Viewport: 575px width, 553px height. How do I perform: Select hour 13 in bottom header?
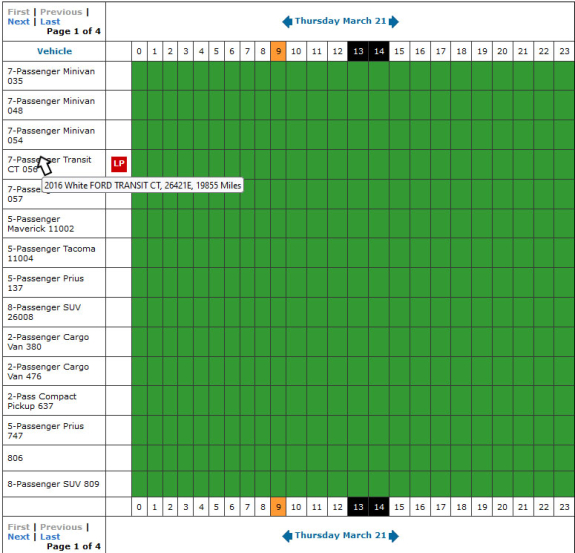358,507
